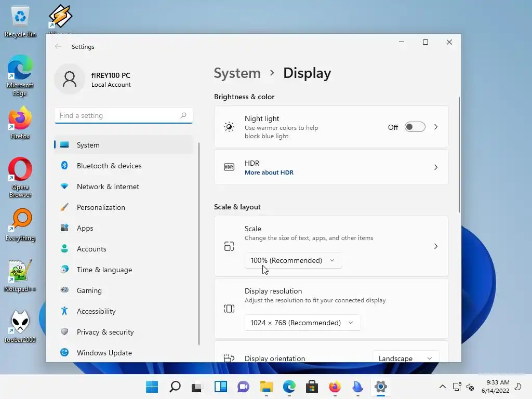The width and height of the screenshot is (532, 399).
Task: Go to Accounts settings
Action: tap(124, 249)
